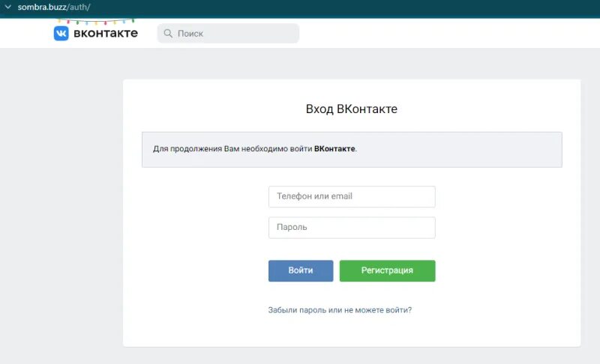Click the Вход ВКонтакте heading
Screen dimensions: 600x364
click(x=352, y=109)
